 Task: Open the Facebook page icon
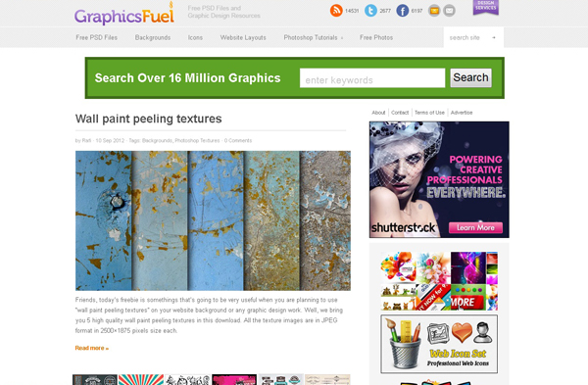click(403, 11)
